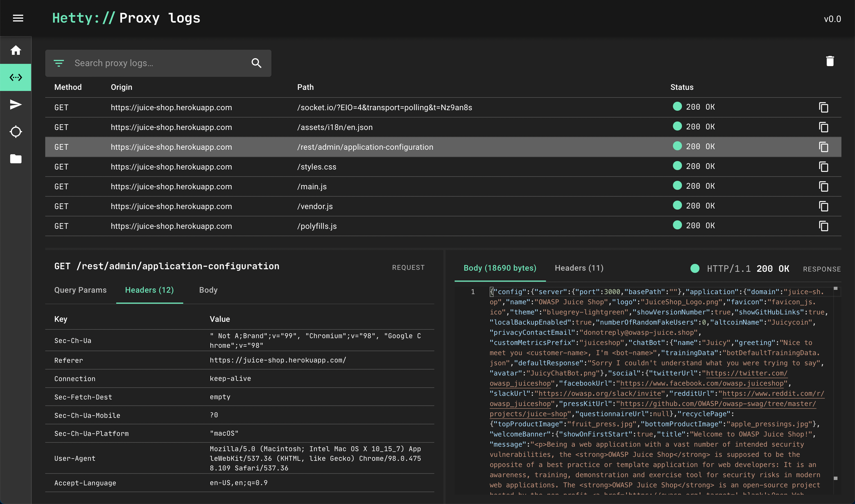
Task: Select the Home icon in the sidebar
Action: point(16,50)
